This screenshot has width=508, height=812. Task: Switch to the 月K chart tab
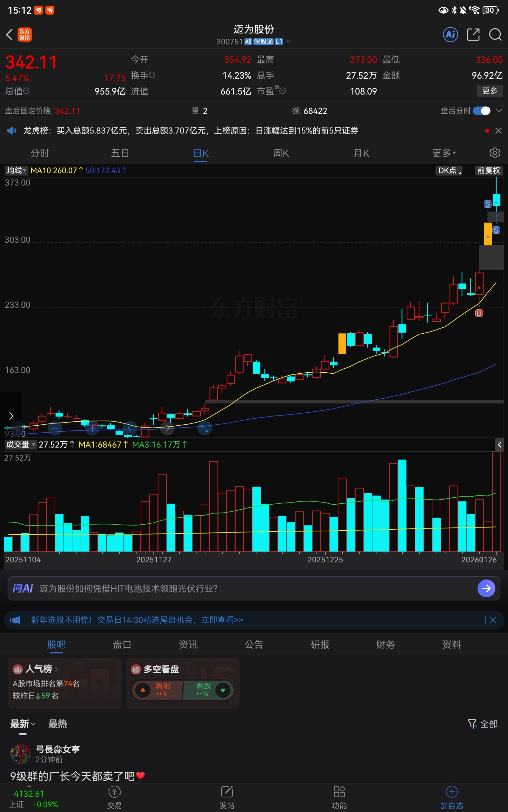pyautogui.click(x=361, y=153)
